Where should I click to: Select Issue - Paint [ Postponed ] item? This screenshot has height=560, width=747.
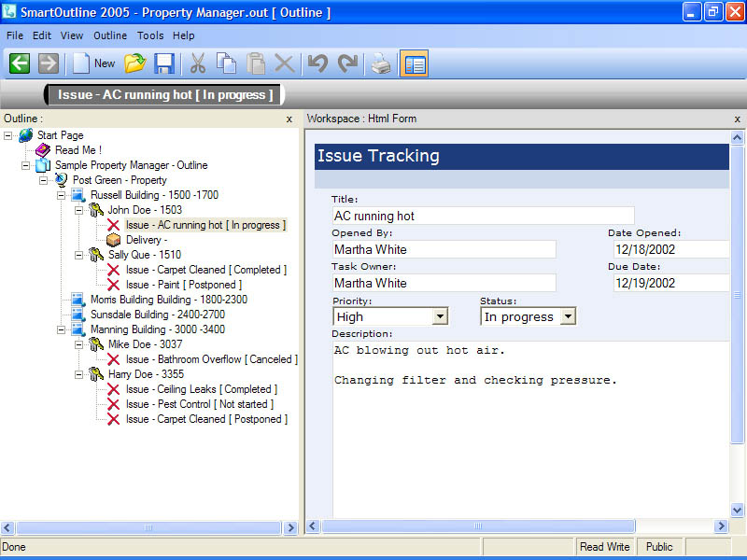(184, 285)
